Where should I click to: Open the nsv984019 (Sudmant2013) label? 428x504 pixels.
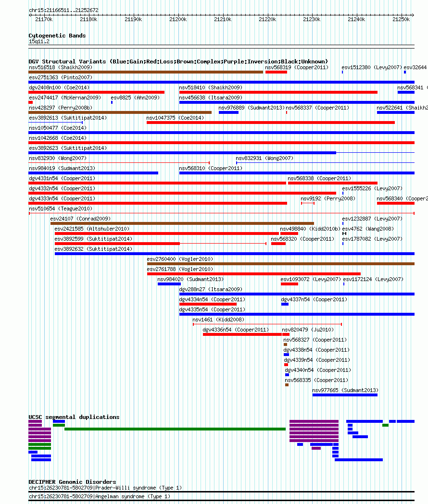tap(62, 169)
